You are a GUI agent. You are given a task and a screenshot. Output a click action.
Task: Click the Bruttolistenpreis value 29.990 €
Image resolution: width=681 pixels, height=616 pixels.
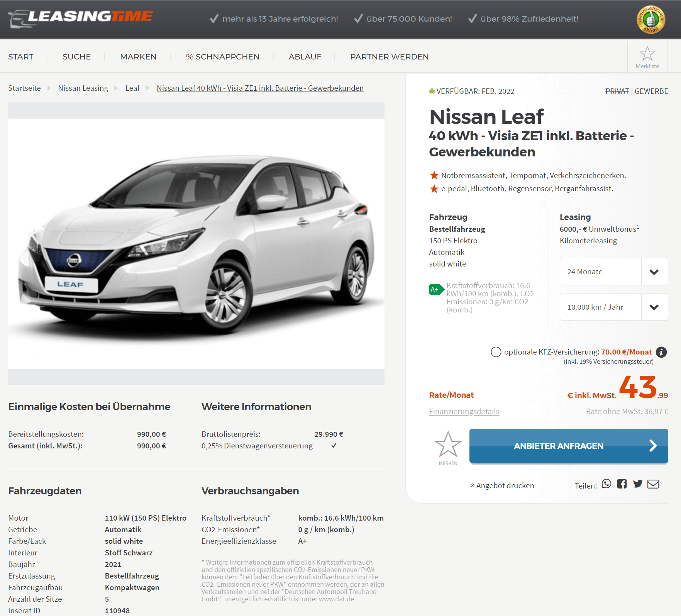329,434
